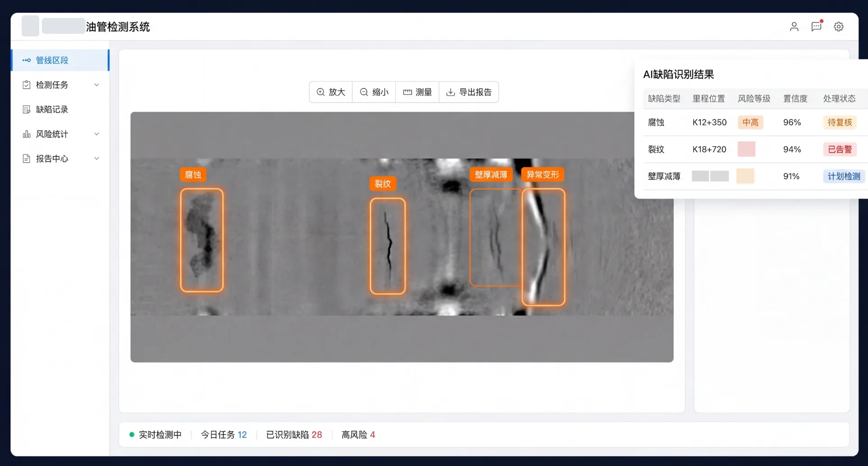Select the 壁厚减薄 defect label on image
Screen dimensions: 868x466
click(491, 175)
